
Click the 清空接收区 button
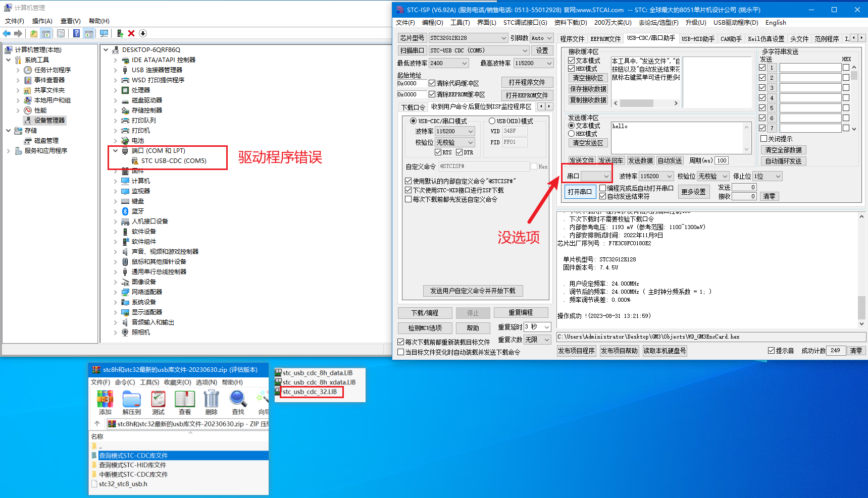coord(588,78)
